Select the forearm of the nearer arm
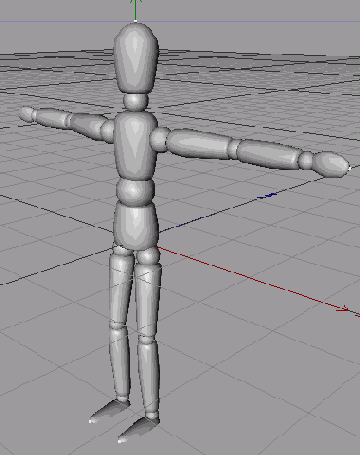 tap(269, 155)
